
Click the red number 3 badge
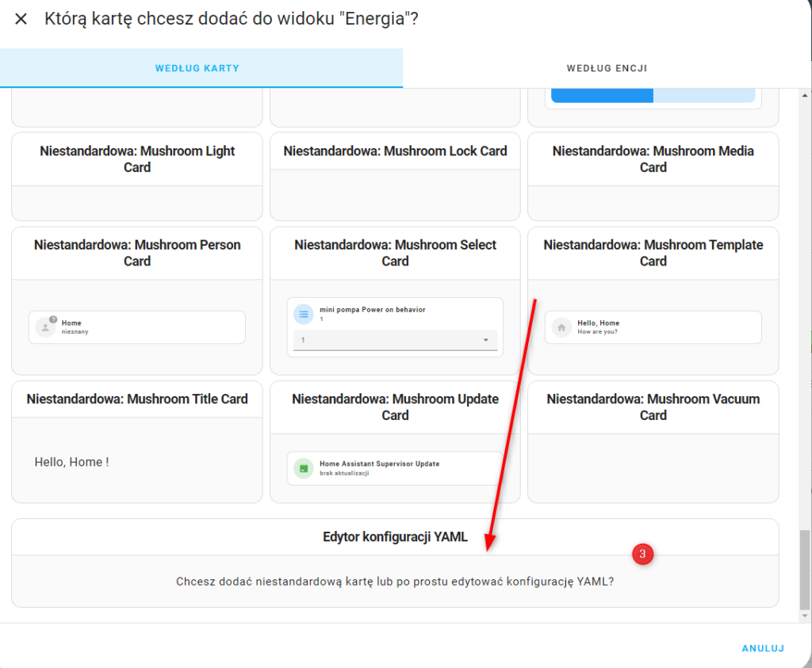pos(643,555)
